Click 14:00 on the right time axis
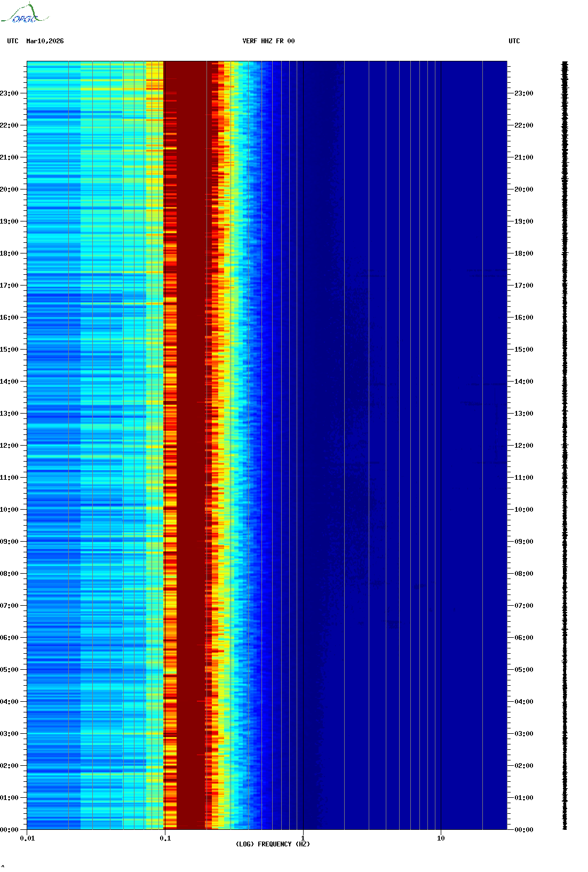The width and height of the screenshot is (588, 872). [x=524, y=382]
